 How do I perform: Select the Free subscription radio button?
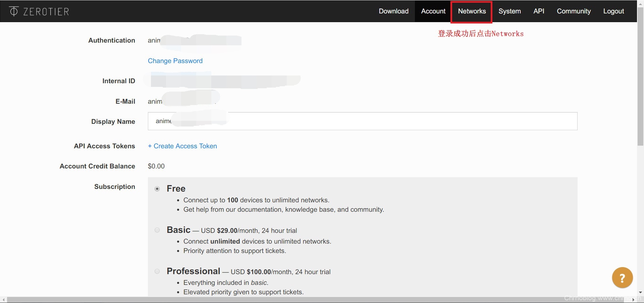point(157,189)
